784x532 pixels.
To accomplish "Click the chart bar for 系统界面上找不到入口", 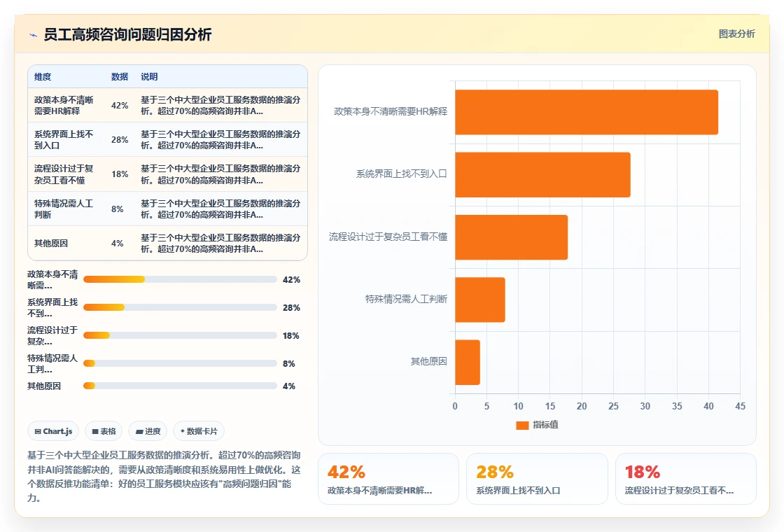I will (542, 174).
